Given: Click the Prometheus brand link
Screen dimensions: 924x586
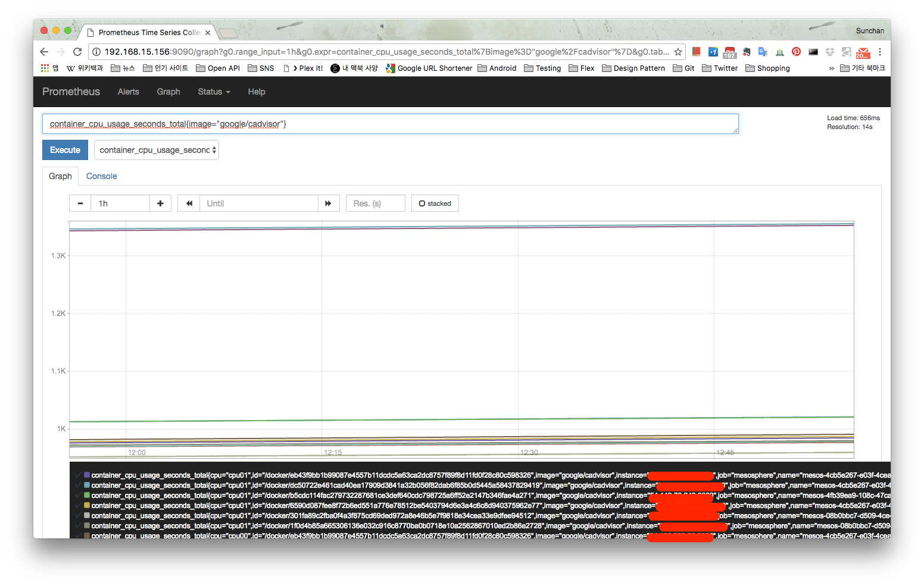Looking at the screenshot, I should [71, 92].
